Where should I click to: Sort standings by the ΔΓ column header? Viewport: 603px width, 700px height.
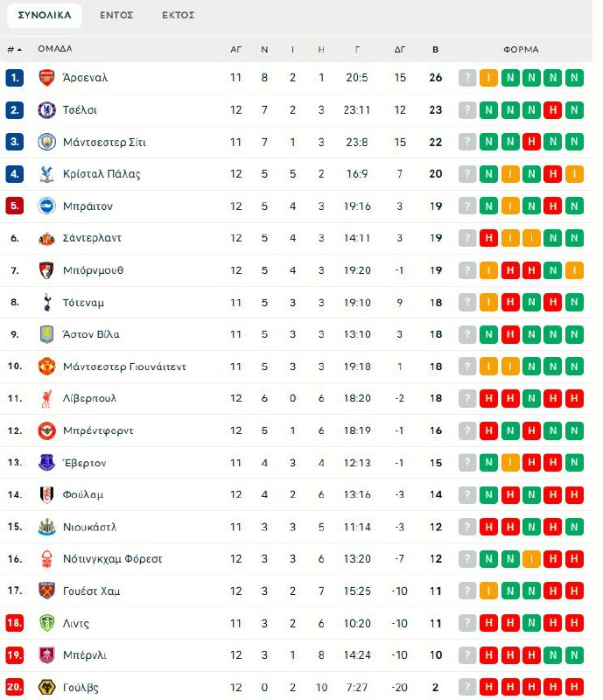click(400, 50)
